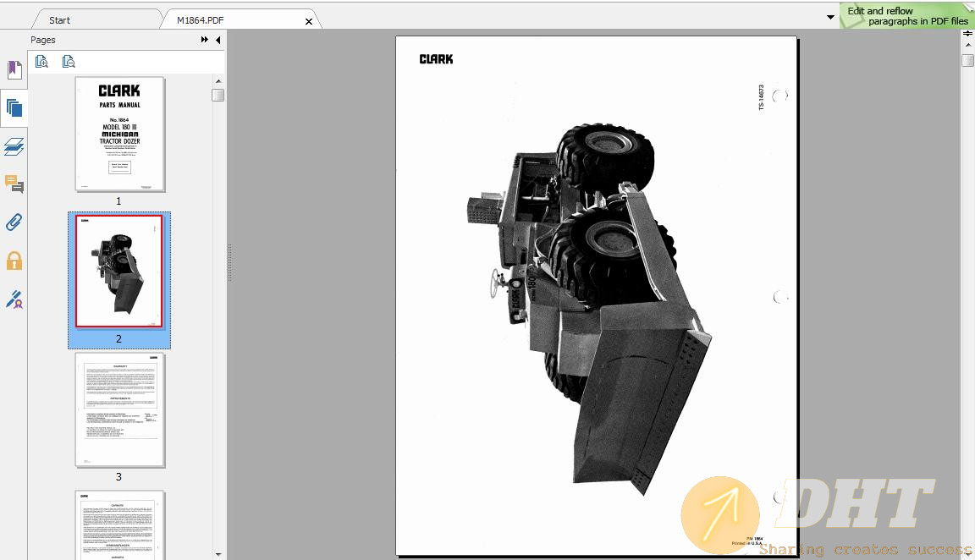Open the Comments panel icon
The image size is (975, 560).
pos(14,184)
